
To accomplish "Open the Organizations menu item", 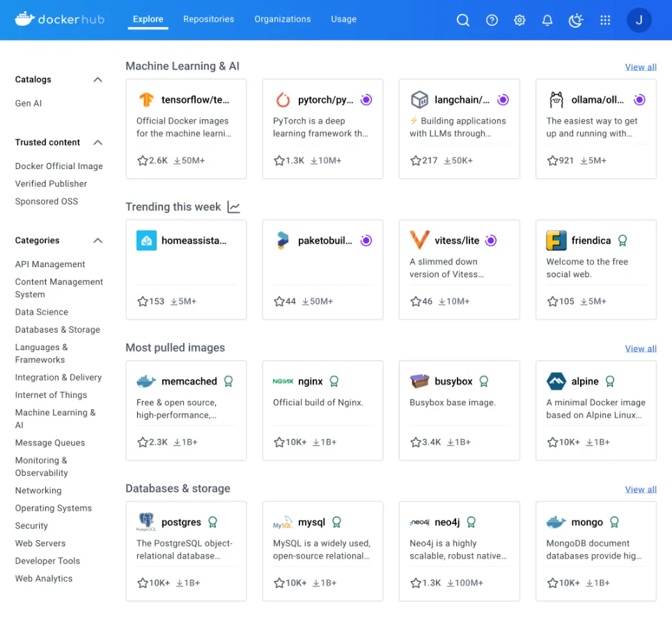I will coord(282,19).
